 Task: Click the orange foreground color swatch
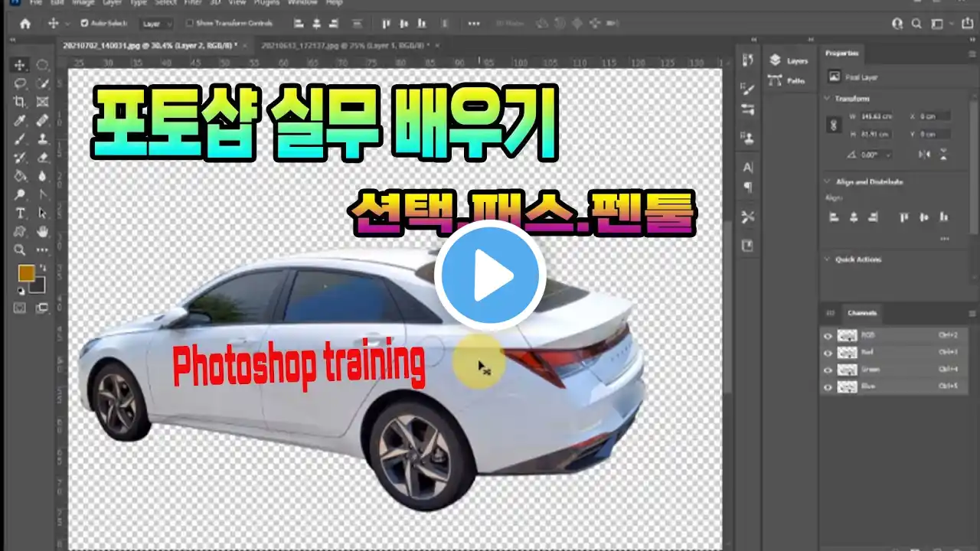[27, 273]
